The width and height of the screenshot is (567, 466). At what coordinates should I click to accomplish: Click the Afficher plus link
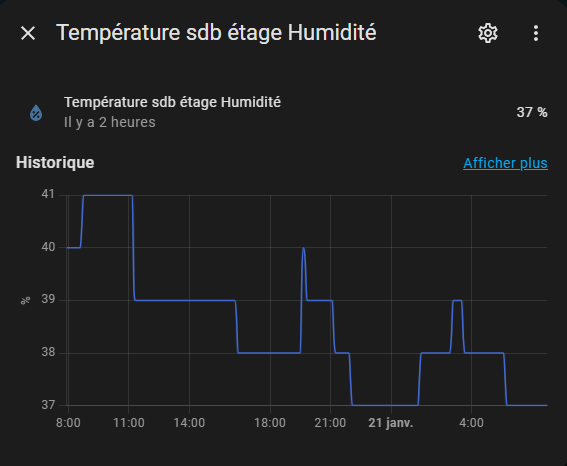tap(505, 163)
